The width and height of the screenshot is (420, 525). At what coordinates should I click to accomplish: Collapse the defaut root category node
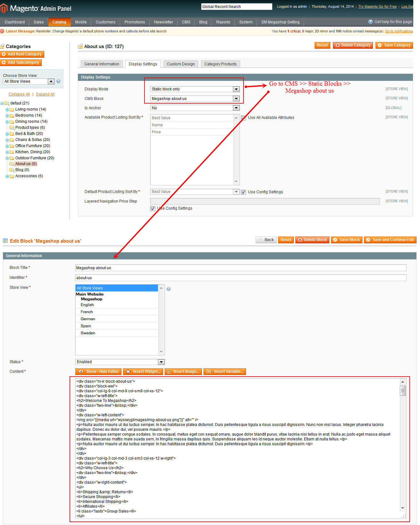click(2, 104)
